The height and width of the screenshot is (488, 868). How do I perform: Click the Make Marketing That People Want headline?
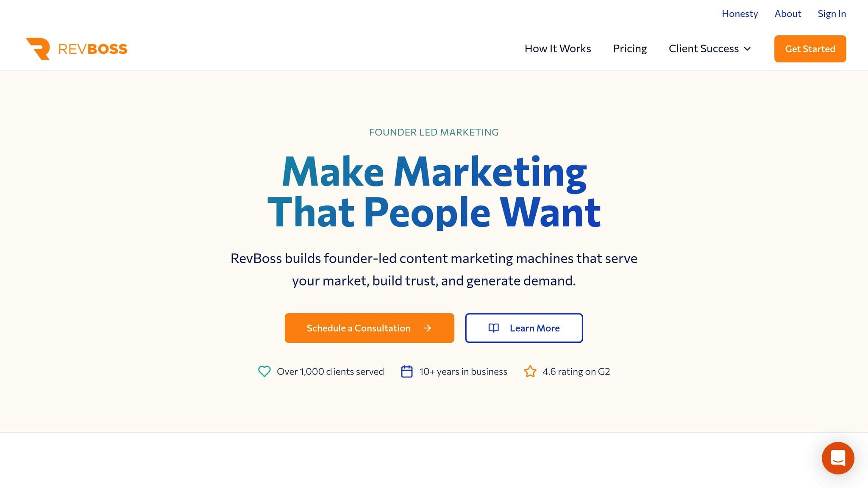tap(434, 191)
